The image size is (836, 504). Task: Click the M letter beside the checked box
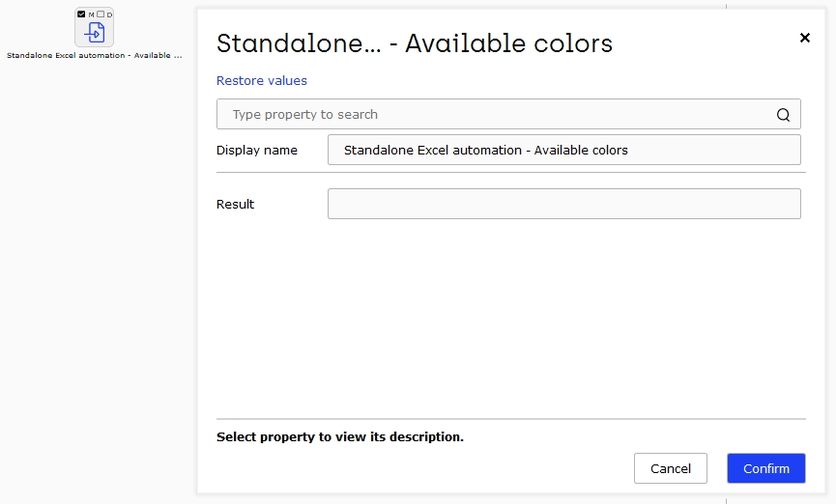pos(91,14)
